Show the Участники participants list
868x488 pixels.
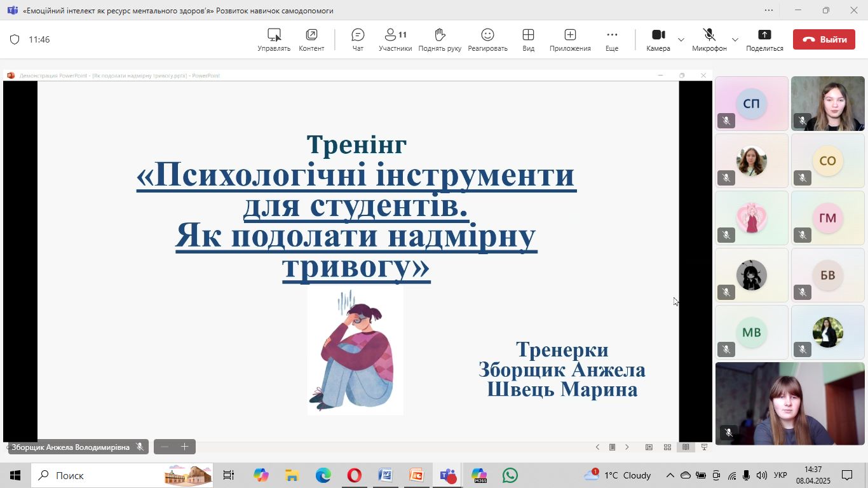(x=395, y=39)
